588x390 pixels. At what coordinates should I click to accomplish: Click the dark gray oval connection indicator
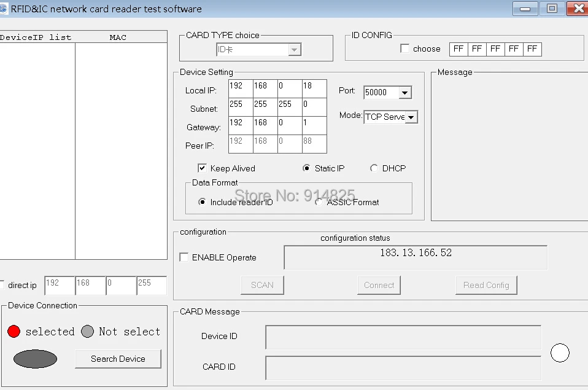[x=35, y=359]
